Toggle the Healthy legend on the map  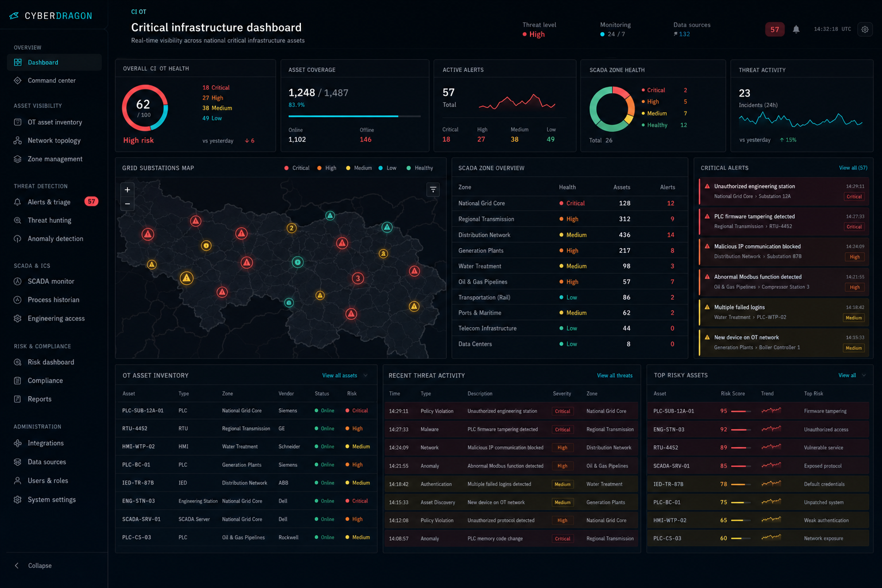(x=420, y=168)
